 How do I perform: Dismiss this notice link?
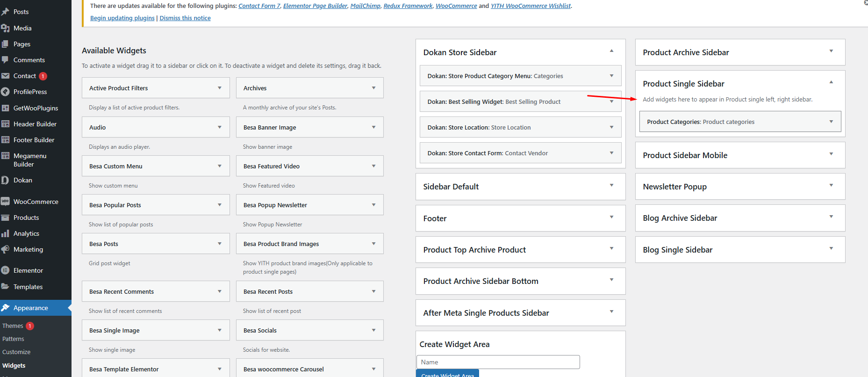[x=185, y=18]
